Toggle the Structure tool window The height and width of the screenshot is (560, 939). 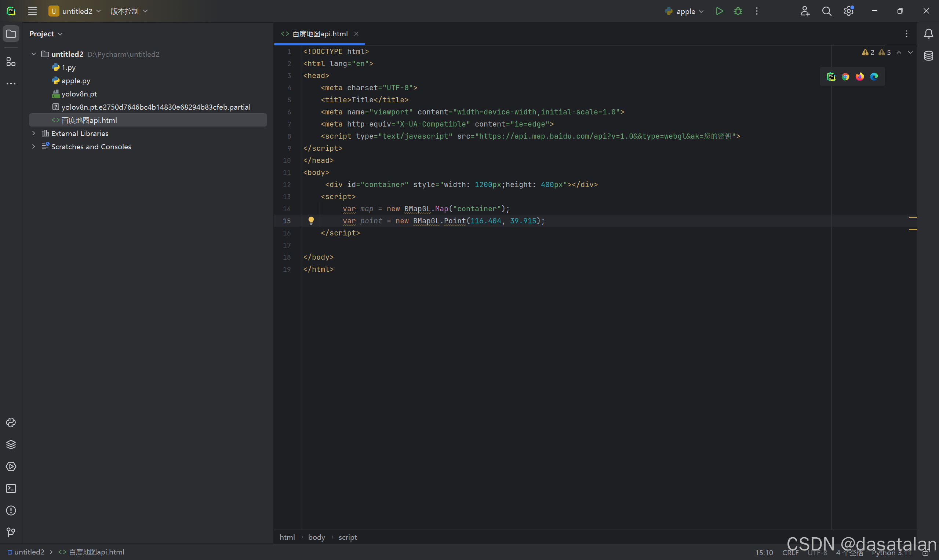11,62
